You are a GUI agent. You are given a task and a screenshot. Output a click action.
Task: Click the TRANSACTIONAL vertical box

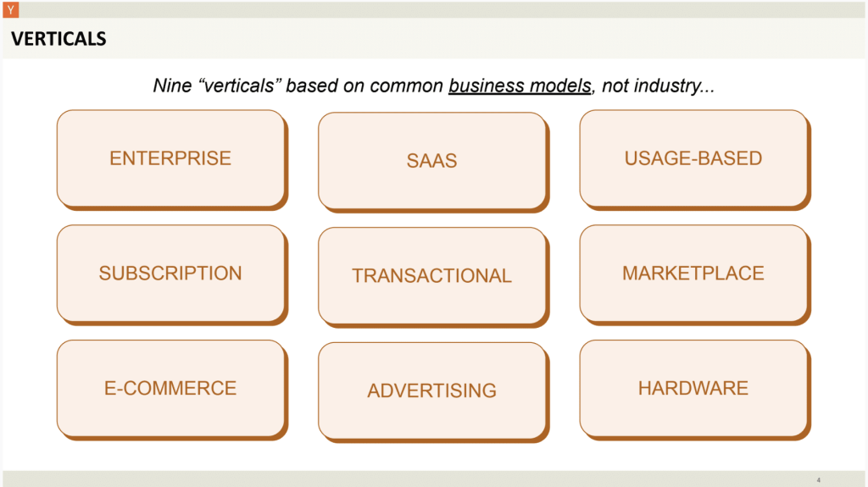[x=433, y=277]
